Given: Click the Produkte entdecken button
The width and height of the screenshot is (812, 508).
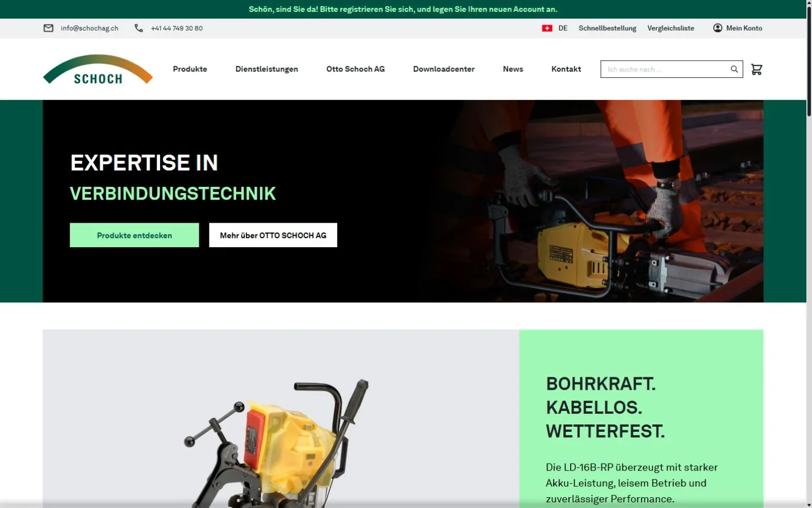Looking at the screenshot, I should pyautogui.click(x=135, y=235).
